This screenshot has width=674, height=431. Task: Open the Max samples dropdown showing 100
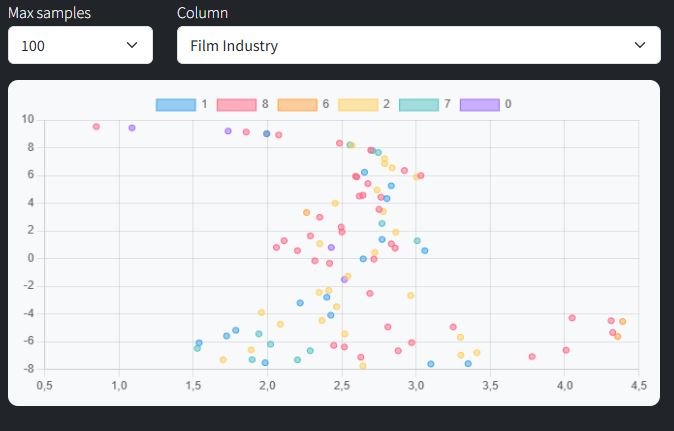80,45
